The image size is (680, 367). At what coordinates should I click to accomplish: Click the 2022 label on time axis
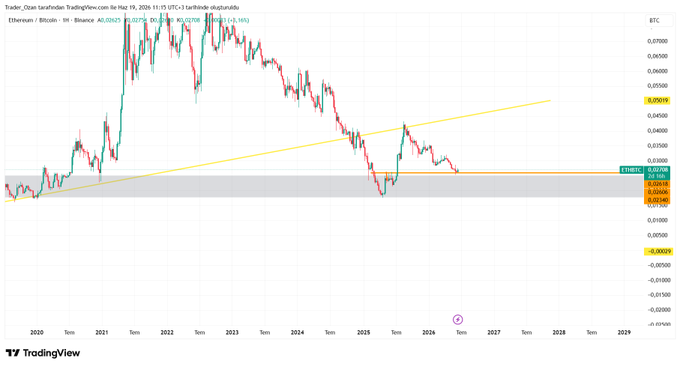[x=167, y=333]
